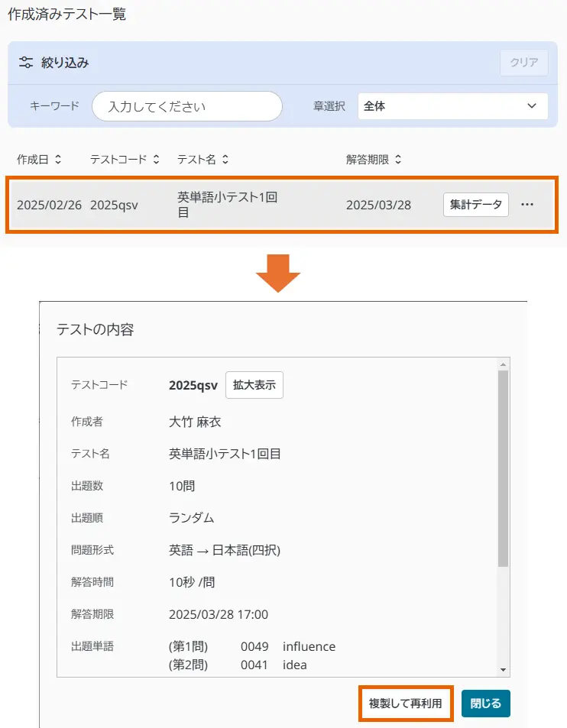Click the 2025/03/28 deadline in list row
Image resolution: width=567 pixels, height=728 pixels.
point(378,205)
